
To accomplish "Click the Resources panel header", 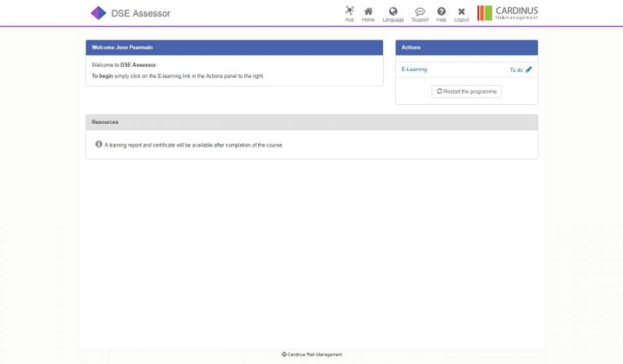I will click(x=105, y=122).
